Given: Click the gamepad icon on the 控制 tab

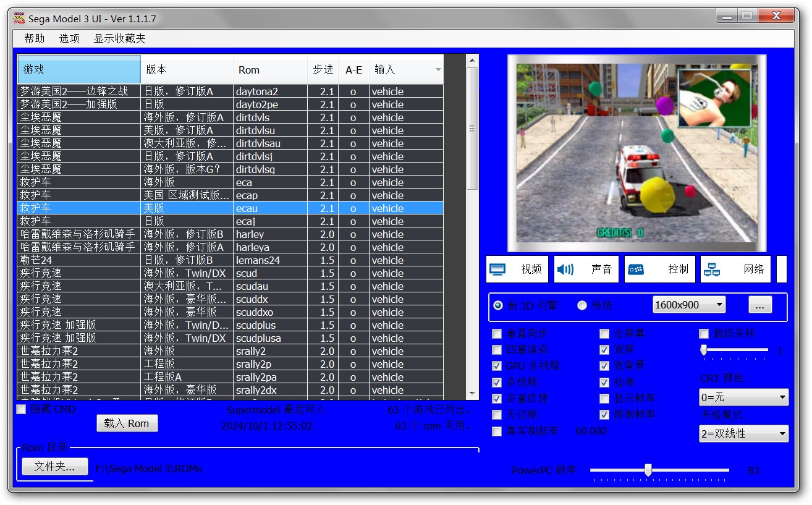Looking at the screenshot, I should 635,269.
